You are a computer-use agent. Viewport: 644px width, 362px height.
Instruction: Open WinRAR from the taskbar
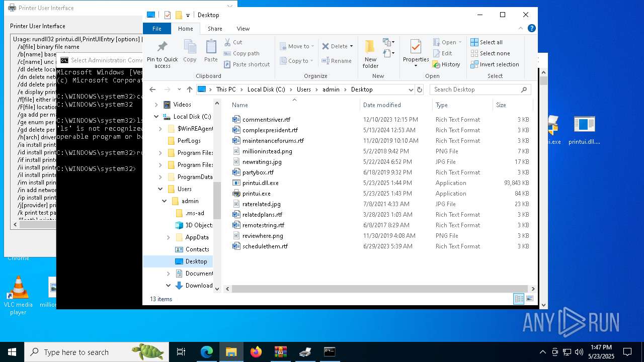[x=280, y=352]
